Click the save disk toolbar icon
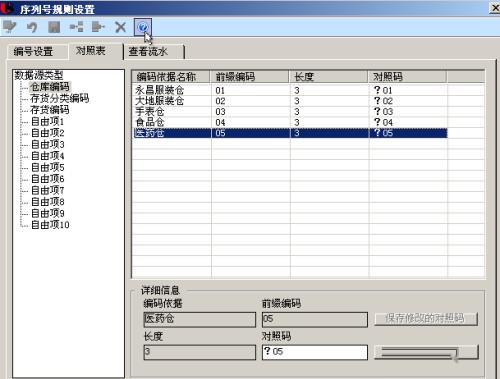 pyautogui.click(x=54, y=27)
